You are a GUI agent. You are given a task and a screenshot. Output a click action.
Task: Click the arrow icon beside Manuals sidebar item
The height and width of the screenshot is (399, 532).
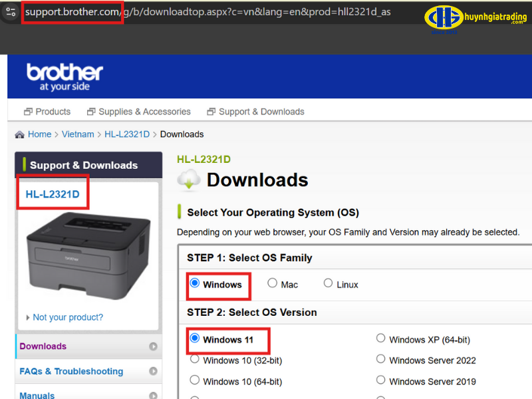coord(154,395)
